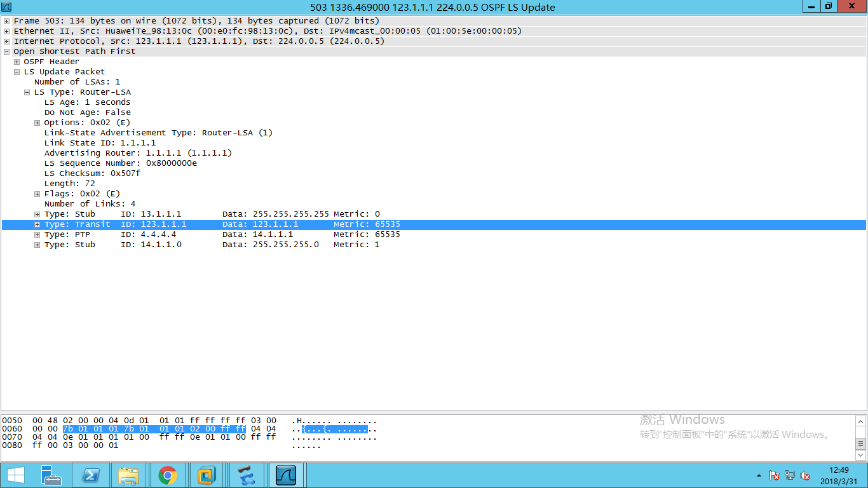Click the hex offset 0070 row
This screenshot has height=488, width=868.
[12, 437]
